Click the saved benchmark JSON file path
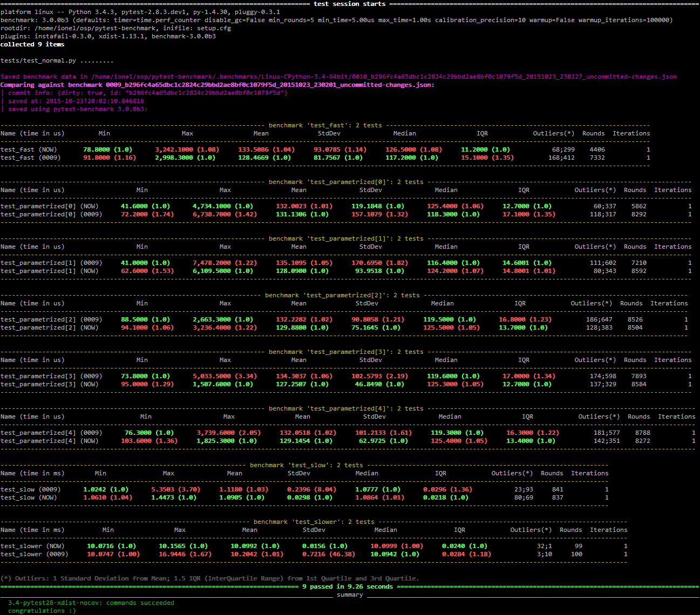700x615 pixels. coord(383,77)
